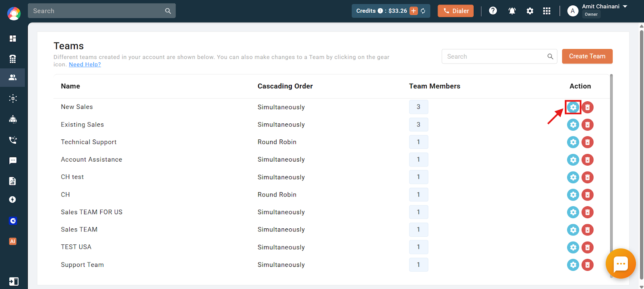Open the lightning bolt icon in sidebar
Image resolution: width=644 pixels, height=289 pixels.
[13, 200]
